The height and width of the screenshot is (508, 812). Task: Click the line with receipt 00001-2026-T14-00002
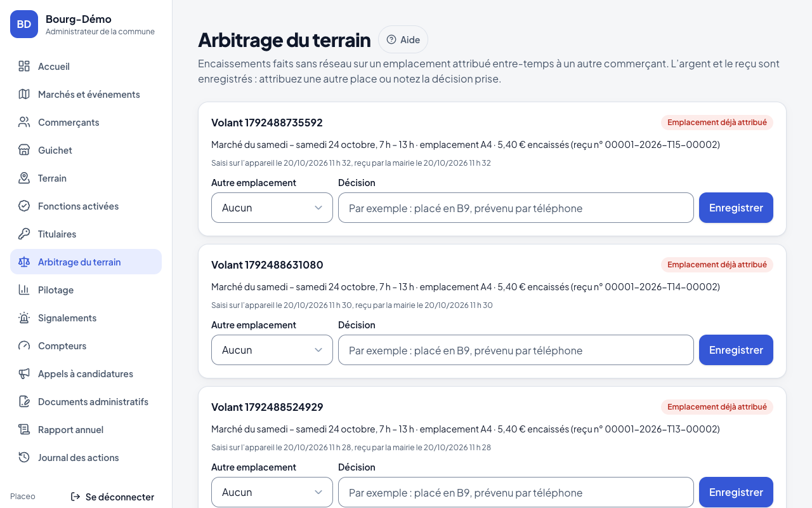coord(466,287)
